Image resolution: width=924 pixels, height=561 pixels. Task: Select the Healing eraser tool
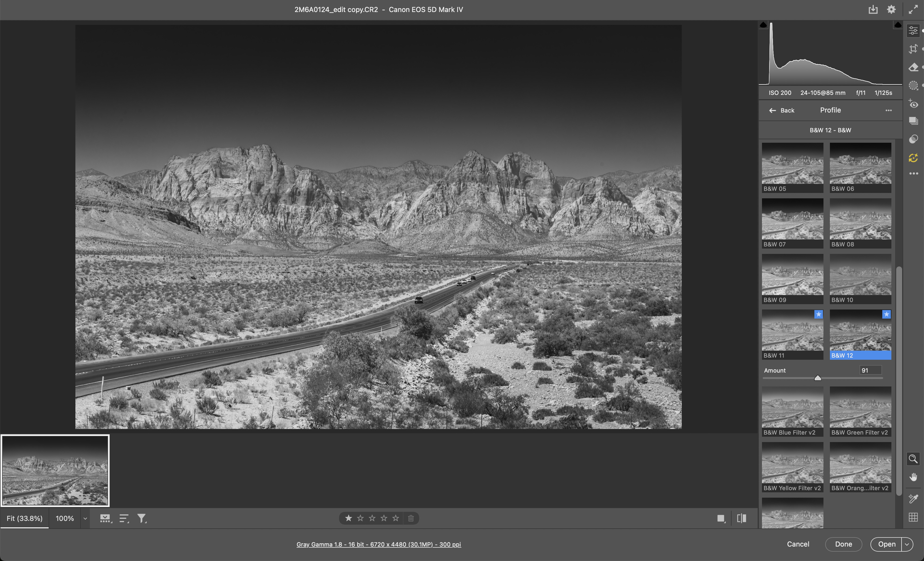(913, 67)
